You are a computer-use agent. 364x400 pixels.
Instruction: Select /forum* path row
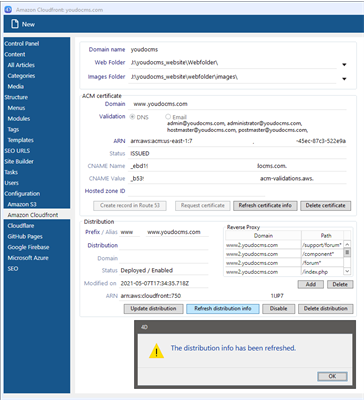click(x=322, y=263)
